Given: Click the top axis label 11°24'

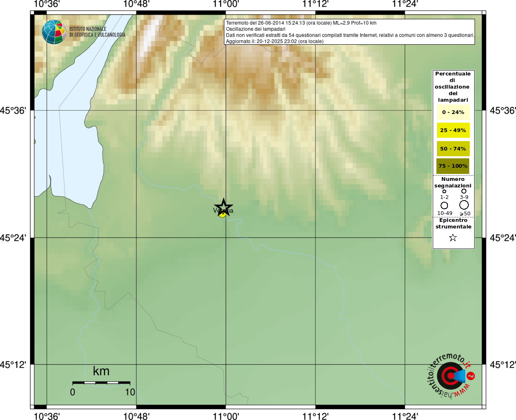Looking at the screenshot, I should (x=405, y=4).
